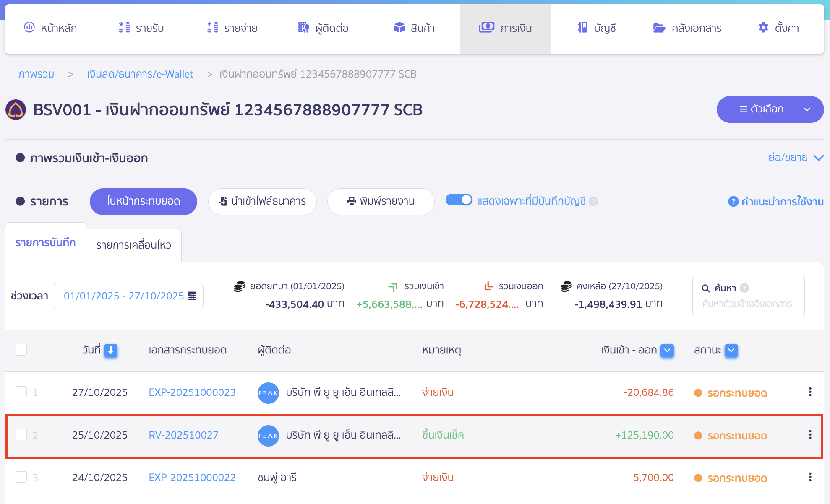Open the ตัวเลือก options dropdown
The image size is (830, 504).
770,109
